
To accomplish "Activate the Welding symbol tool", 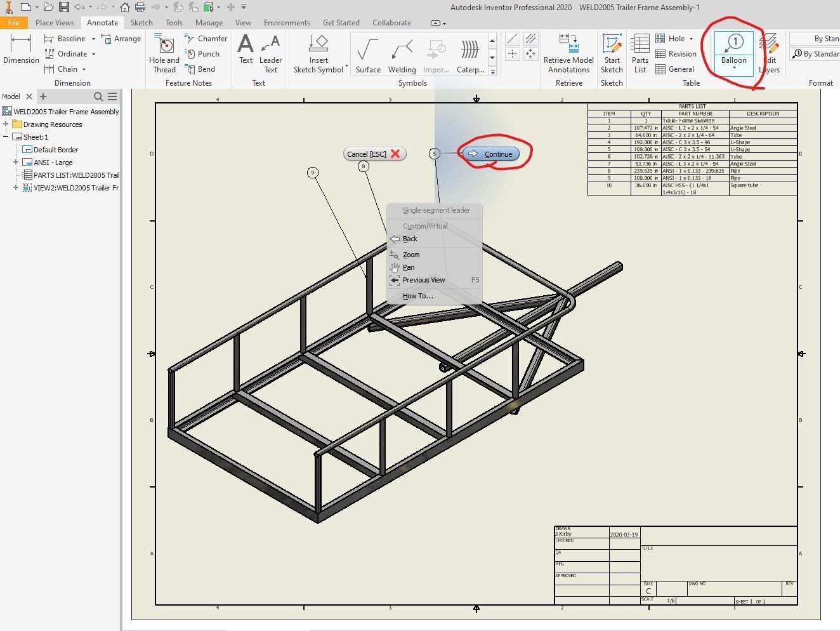I will (x=401, y=54).
